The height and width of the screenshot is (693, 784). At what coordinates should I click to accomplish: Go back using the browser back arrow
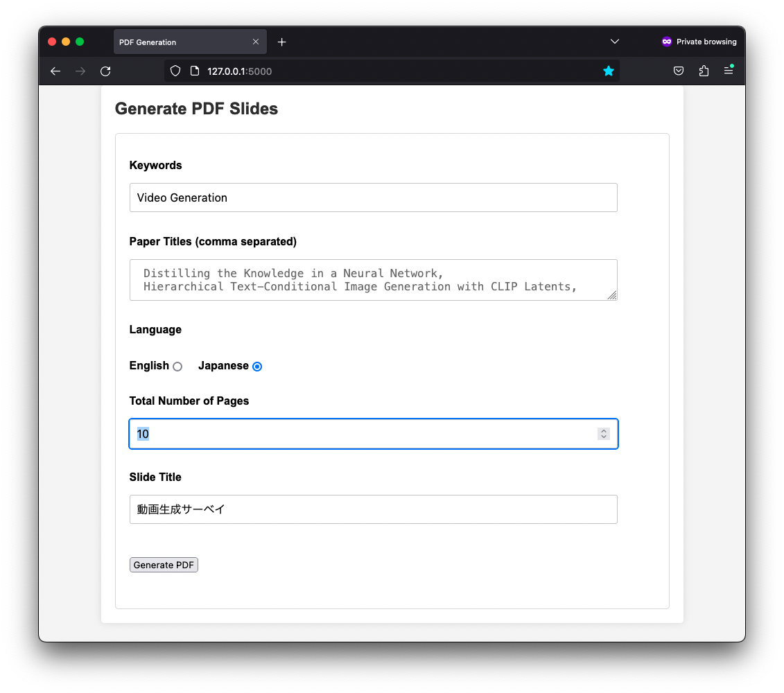(x=55, y=71)
